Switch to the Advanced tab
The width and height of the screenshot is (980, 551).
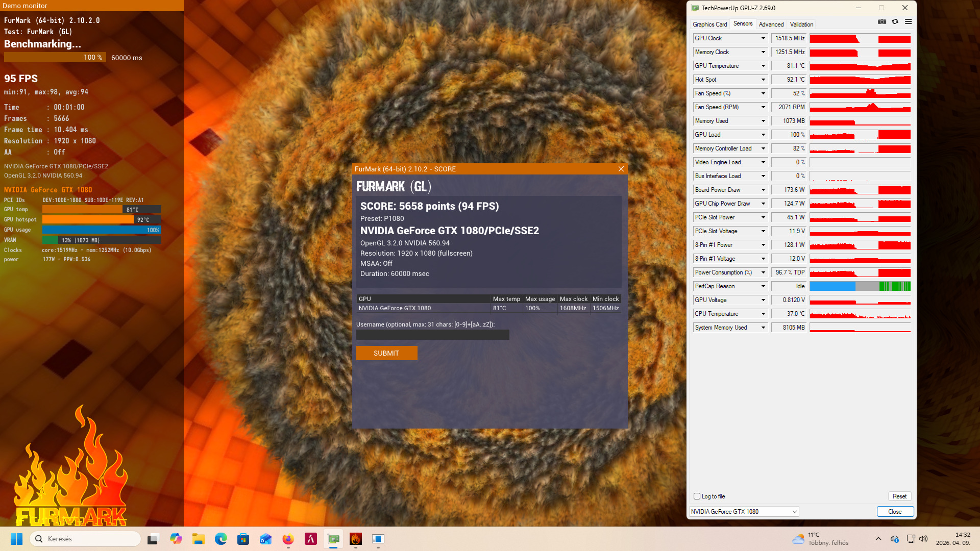point(771,24)
